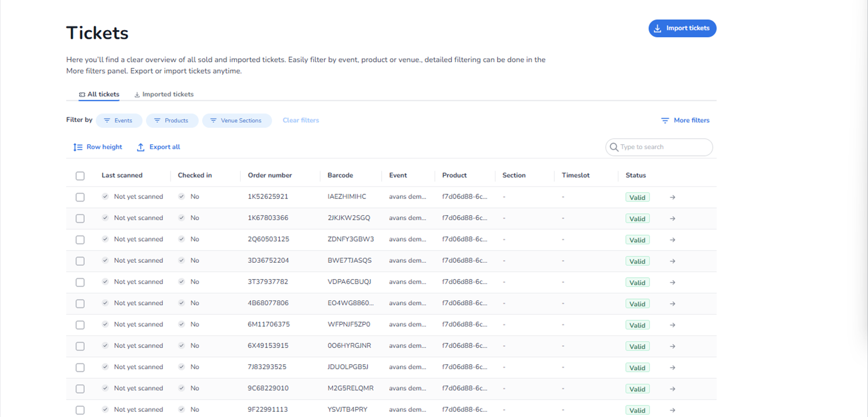Open the Venue Sections filter dropdown
Image resolution: width=868 pixels, height=417 pixels.
pos(236,121)
